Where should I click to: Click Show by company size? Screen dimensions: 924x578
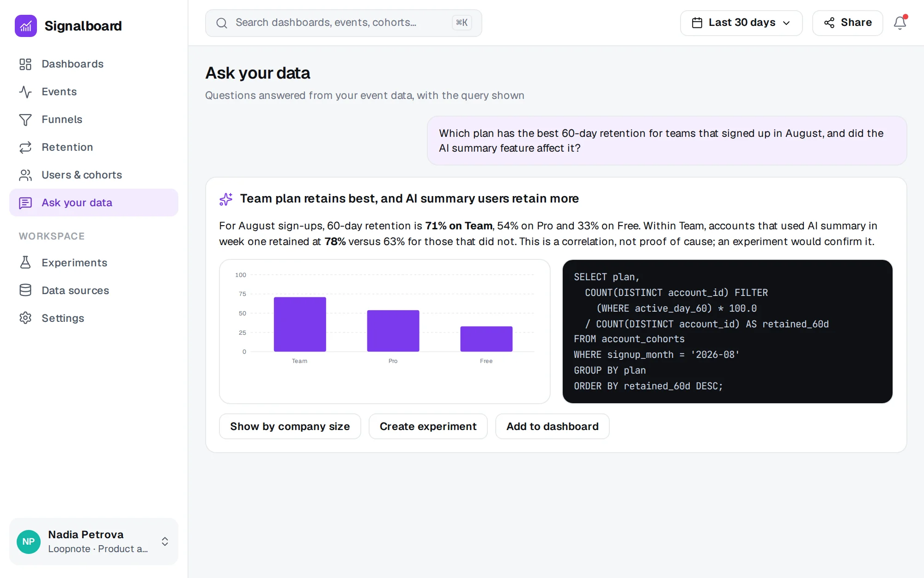tap(290, 426)
